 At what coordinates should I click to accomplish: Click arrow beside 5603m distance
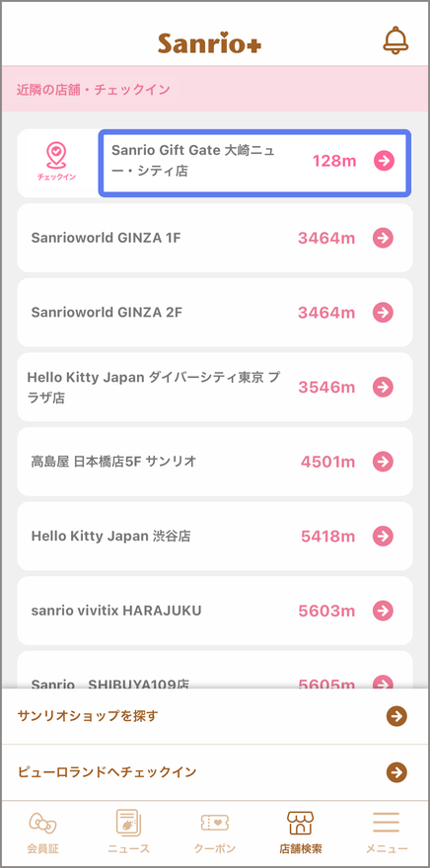pos(383,611)
